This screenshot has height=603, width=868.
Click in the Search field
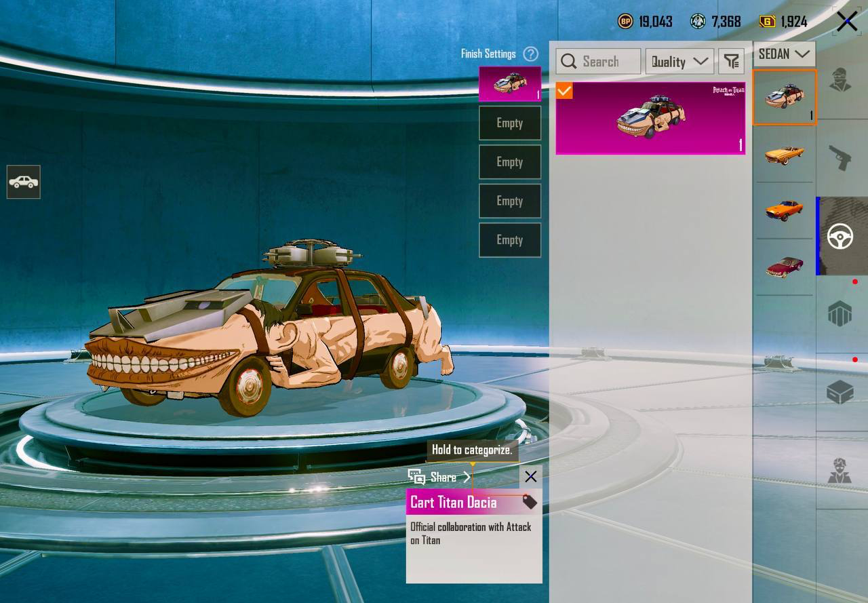click(598, 61)
